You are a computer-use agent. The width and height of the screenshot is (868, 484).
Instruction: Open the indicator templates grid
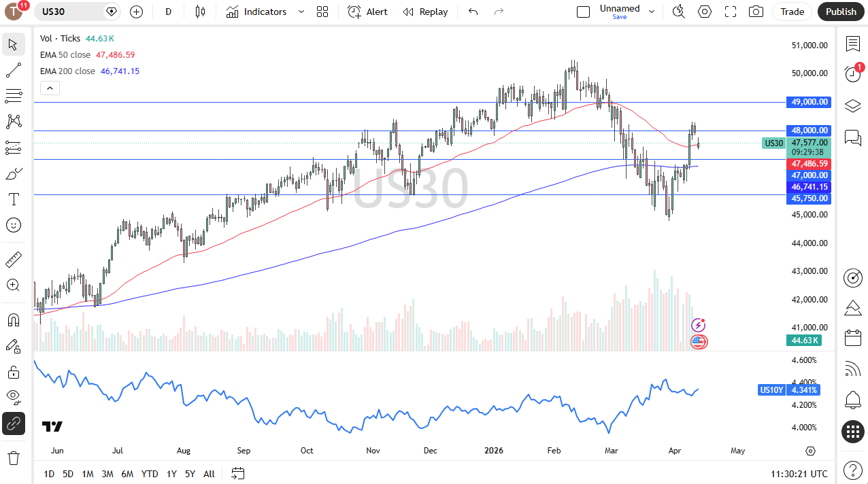point(322,12)
